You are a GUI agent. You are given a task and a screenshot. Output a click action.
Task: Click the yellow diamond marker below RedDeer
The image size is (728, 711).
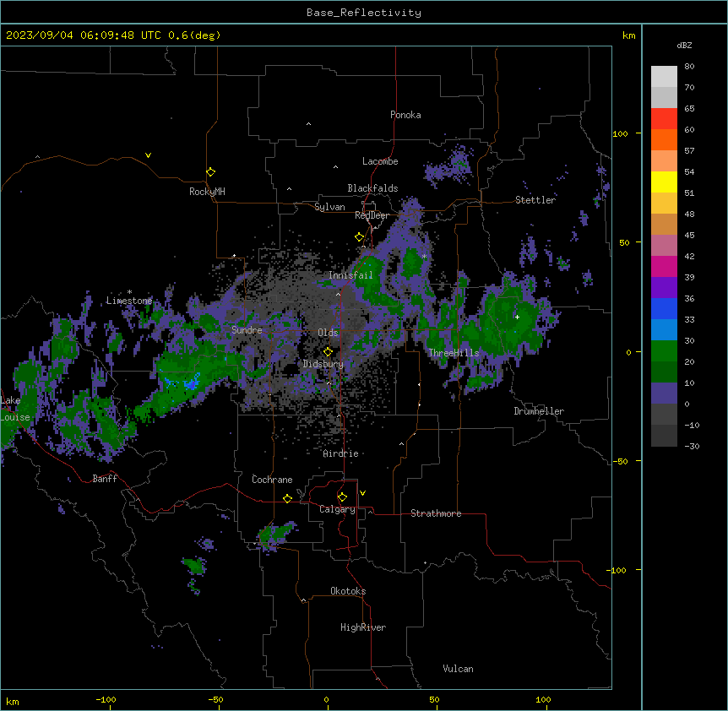point(359,237)
